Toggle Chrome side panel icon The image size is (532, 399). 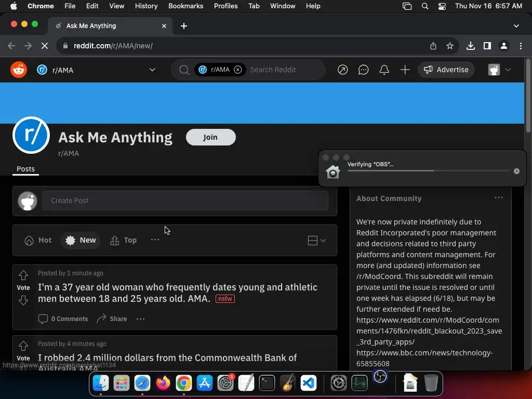pos(487,46)
